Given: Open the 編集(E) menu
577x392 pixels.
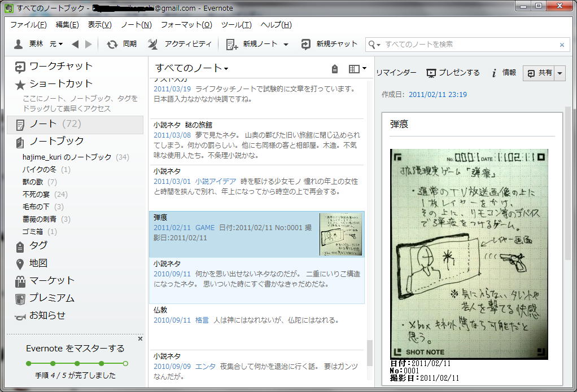Looking at the screenshot, I should [x=67, y=25].
